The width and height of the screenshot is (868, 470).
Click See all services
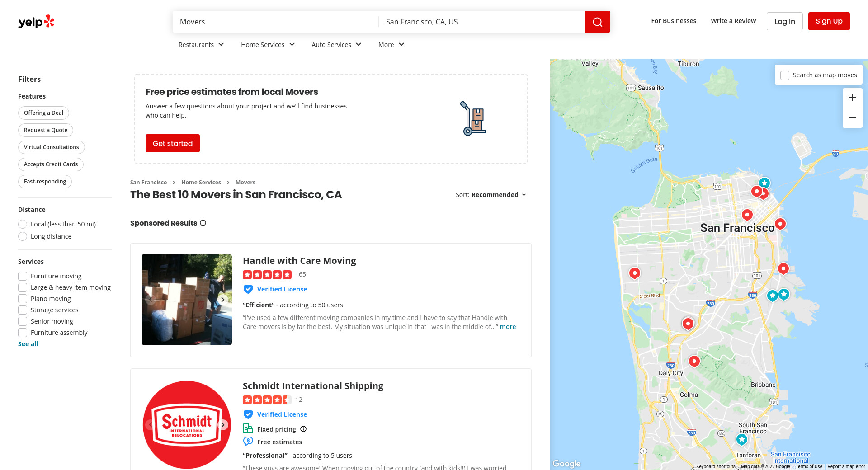pos(28,344)
